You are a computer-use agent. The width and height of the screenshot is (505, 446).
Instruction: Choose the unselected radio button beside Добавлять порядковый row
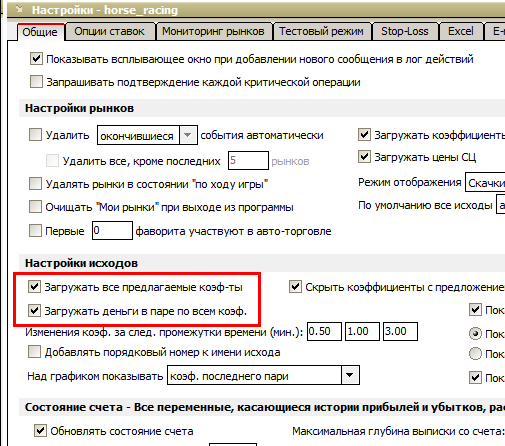click(x=475, y=354)
